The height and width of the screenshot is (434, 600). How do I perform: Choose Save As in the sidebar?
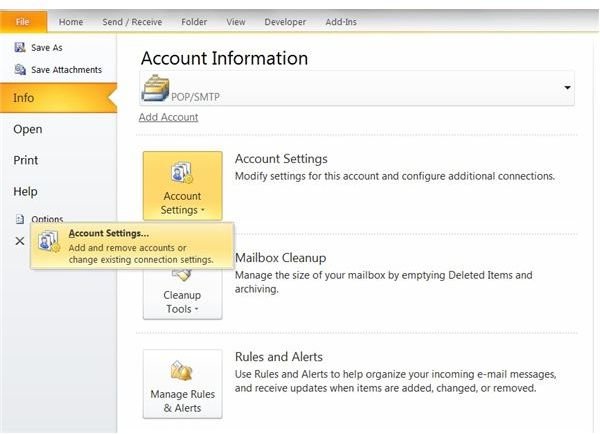pyautogui.click(x=47, y=48)
